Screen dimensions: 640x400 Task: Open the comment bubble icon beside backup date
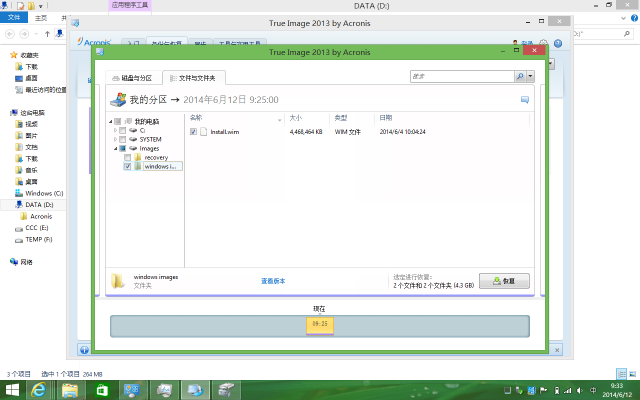click(x=525, y=100)
